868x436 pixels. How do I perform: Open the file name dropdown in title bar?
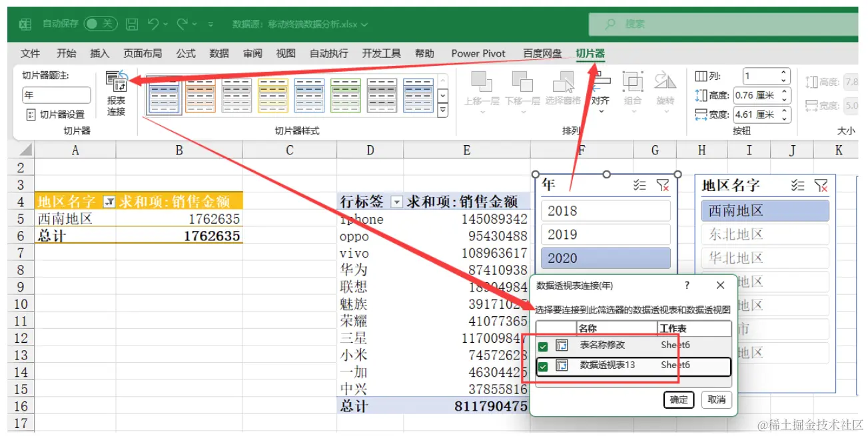(364, 25)
